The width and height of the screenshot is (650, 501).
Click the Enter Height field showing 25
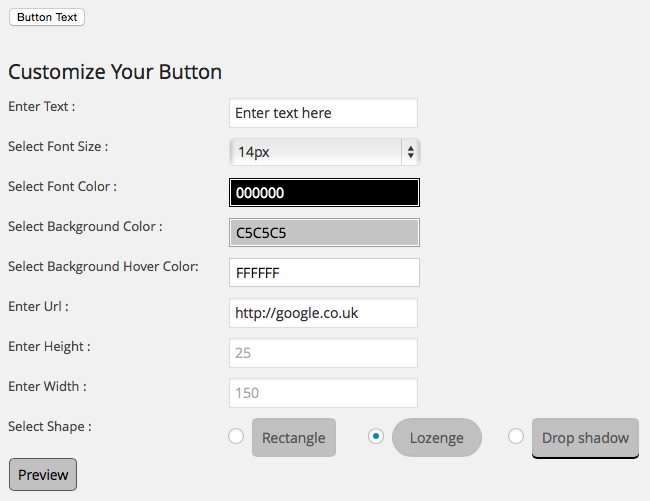pyautogui.click(x=323, y=353)
